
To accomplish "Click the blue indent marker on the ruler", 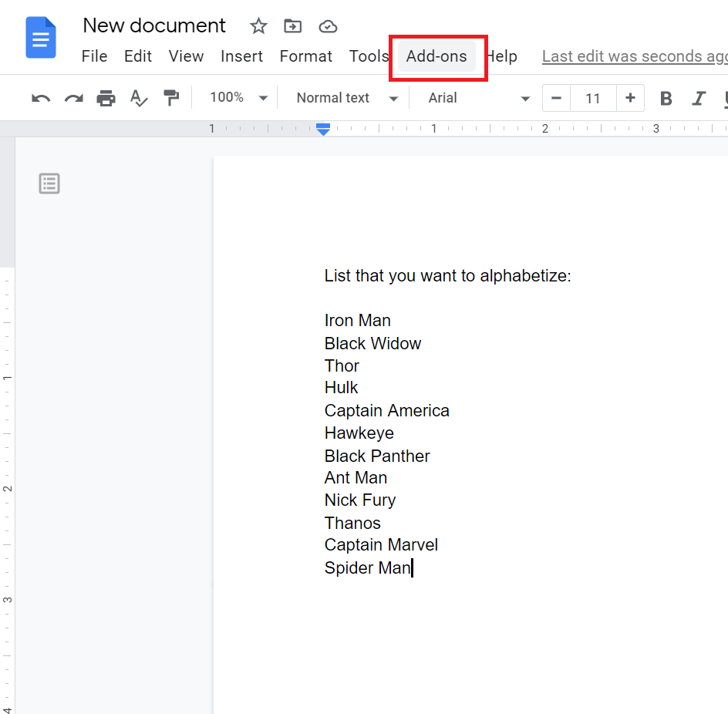I will (x=322, y=129).
